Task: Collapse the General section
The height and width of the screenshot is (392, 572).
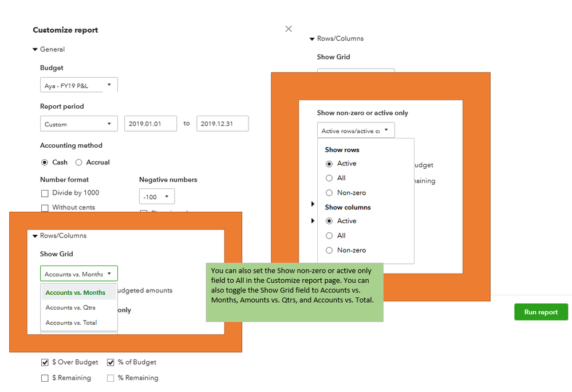Action: [35, 50]
